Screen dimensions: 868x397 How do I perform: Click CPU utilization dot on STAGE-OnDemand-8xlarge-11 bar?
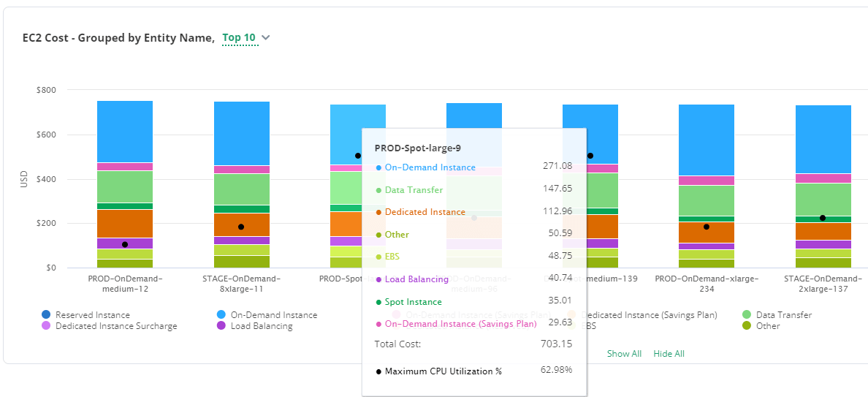[241, 227]
